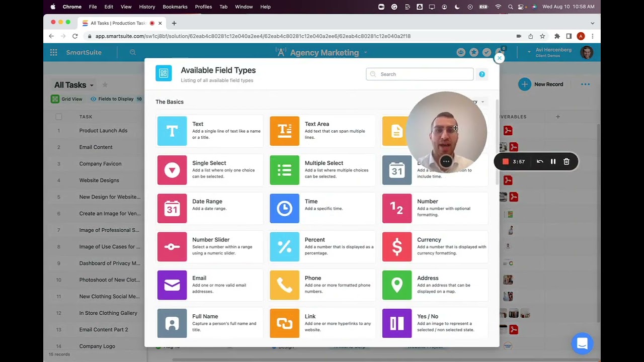Open Spotlight search in menu bar

point(511,7)
